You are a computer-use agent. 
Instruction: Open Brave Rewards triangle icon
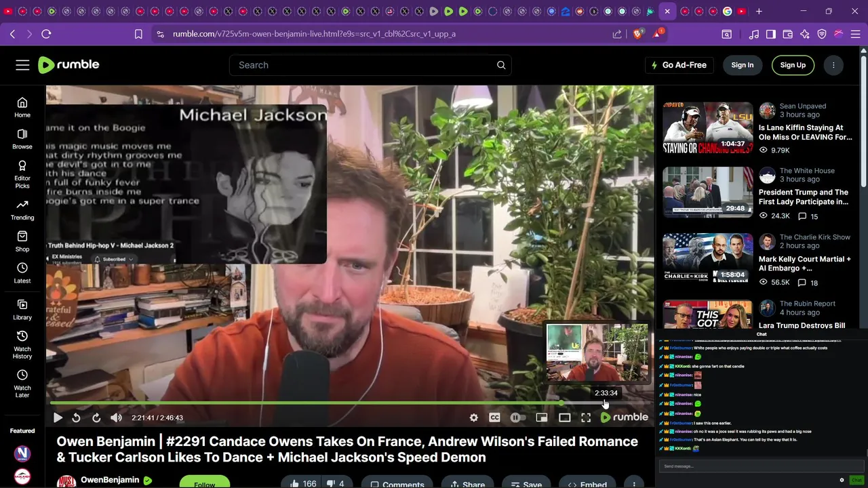pyautogui.click(x=657, y=34)
